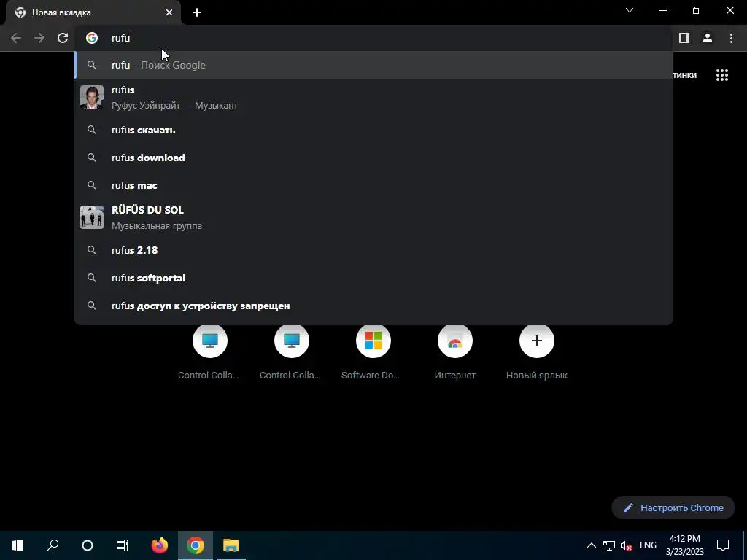747x560 pixels.
Task: Open the tab search chevron
Action: click(630, 10)
